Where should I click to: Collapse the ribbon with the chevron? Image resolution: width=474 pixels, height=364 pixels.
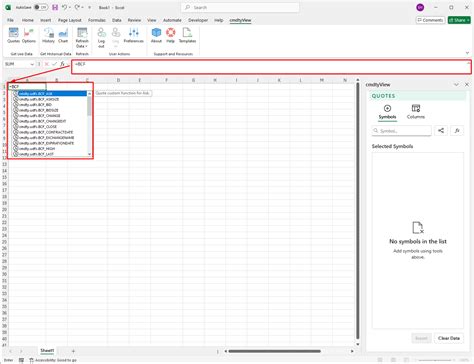[467, 53]
